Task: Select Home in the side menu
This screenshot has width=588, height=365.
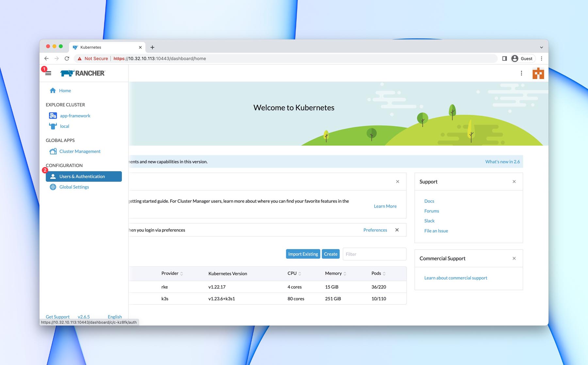Action: coord(65,90)
